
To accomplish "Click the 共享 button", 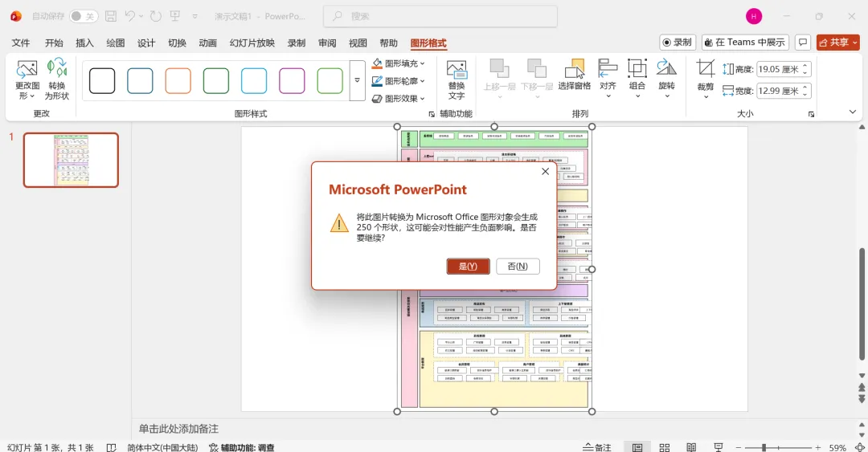I will click(838, 43).
